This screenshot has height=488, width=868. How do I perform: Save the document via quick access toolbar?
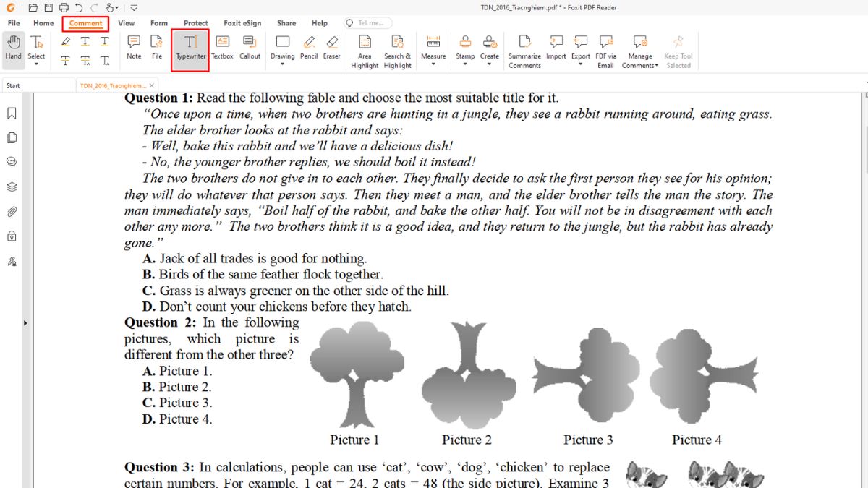click(48, 8)
